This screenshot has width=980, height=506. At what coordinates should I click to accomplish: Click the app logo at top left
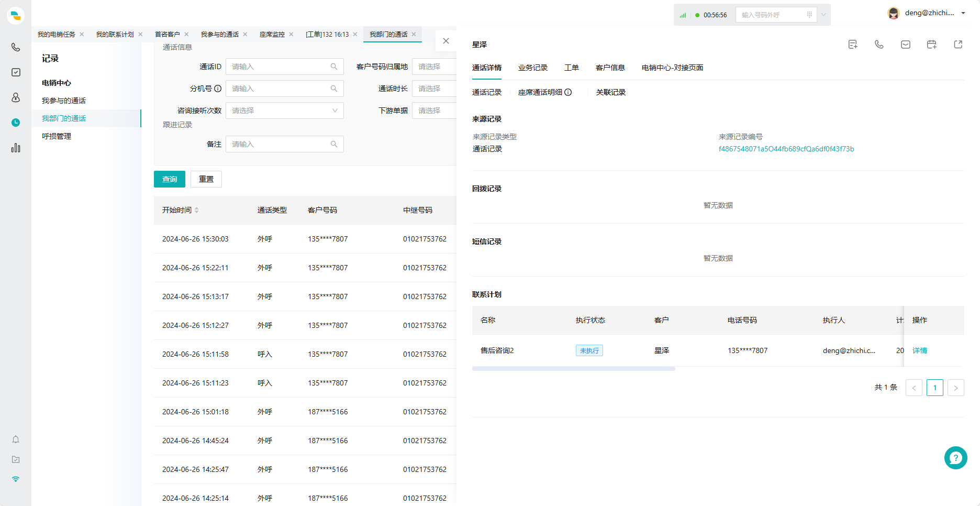(x=16, y=16)
